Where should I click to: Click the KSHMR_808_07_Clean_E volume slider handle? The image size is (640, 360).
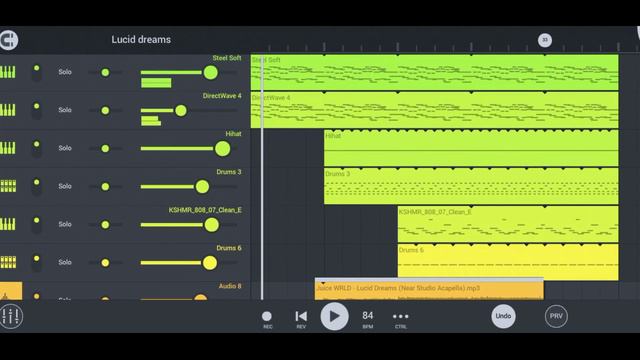pyautogui.click(x=211, y=224)
